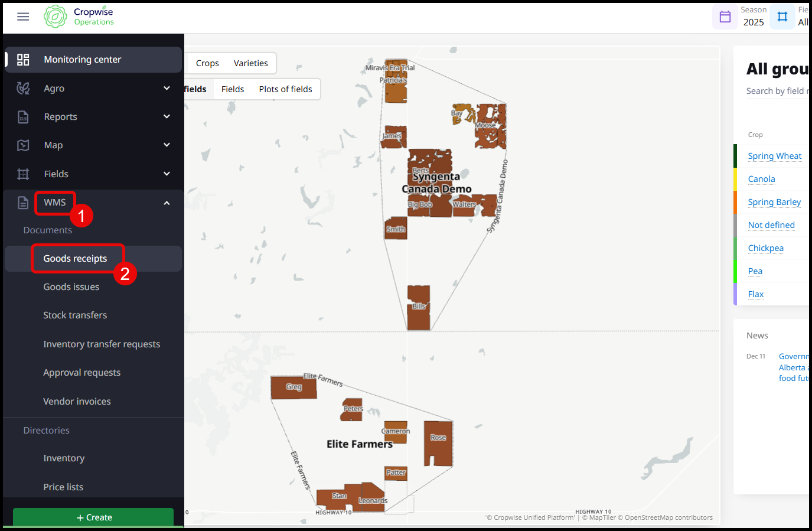Select the Plots of fields tab
812x531 pixels.
pos(285,89)
